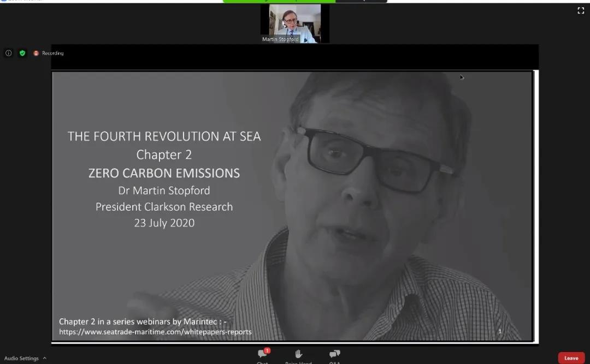The image size is (590, 364).
Task: Click the 'ZERO CARBON EMISSIONS' heading
Action: tap(164, 173)
